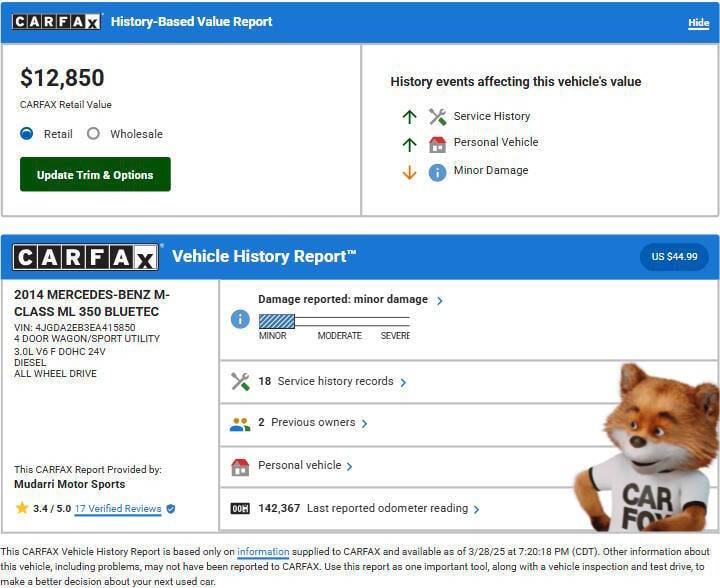Click the Minor Damage info icon in value events

[x=437, y=173]
